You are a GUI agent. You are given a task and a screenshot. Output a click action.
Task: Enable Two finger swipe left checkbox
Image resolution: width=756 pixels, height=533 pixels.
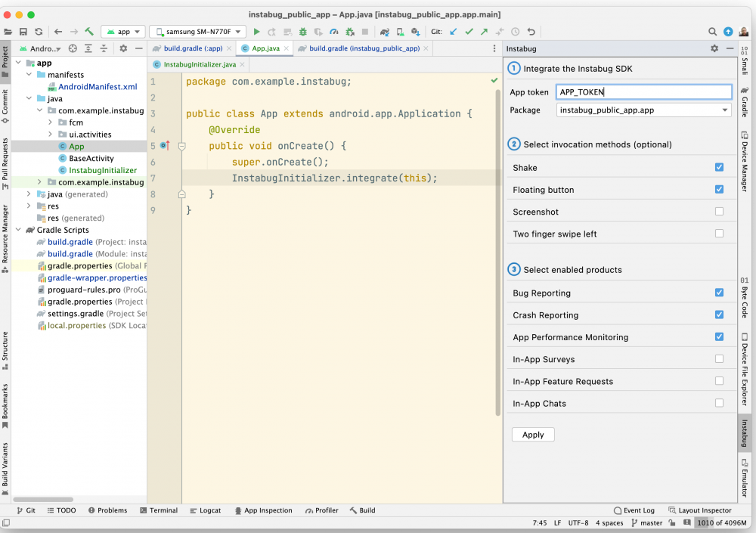point(719,234)
